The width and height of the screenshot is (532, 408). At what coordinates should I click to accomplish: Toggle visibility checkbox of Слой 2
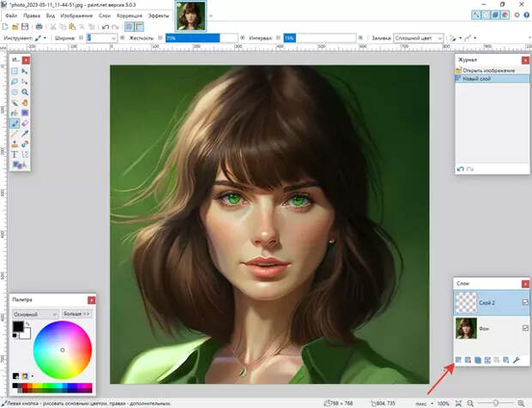coord(525,302)
